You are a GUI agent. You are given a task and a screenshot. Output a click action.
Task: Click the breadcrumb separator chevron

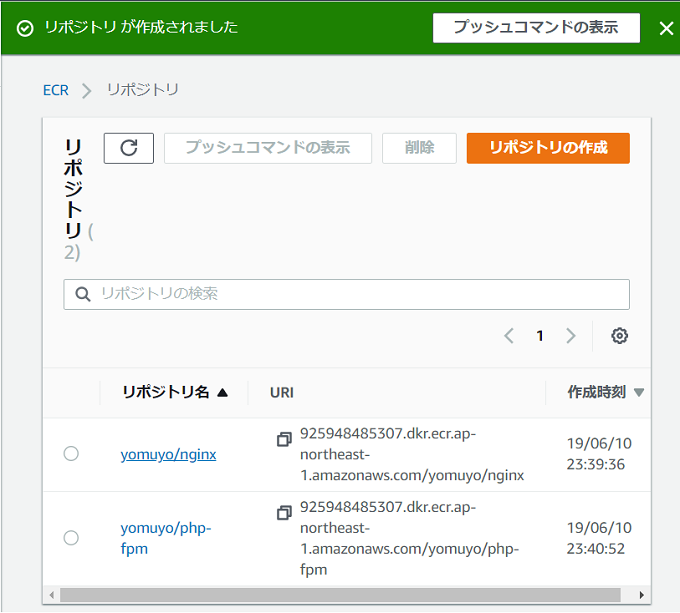87,91
